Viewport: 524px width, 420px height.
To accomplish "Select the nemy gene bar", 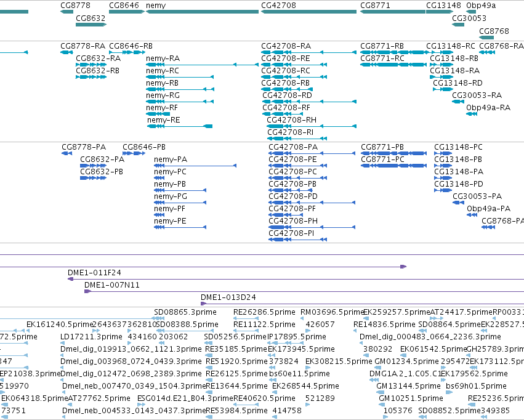I will click(202, 12).
